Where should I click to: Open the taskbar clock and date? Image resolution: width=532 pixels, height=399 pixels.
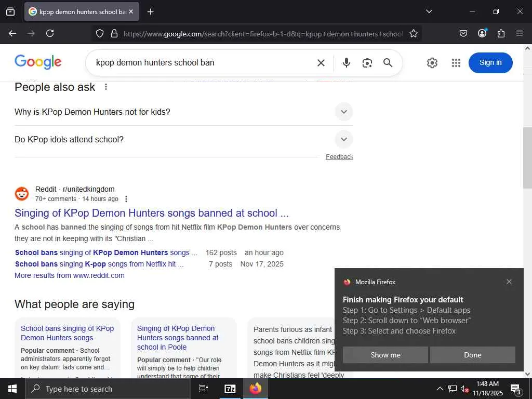coord(487,389)
